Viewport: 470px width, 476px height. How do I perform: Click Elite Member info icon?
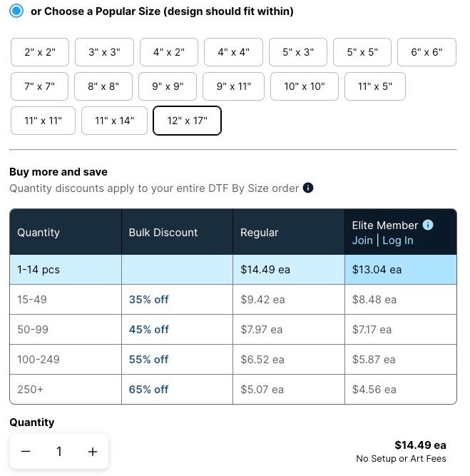428,225
